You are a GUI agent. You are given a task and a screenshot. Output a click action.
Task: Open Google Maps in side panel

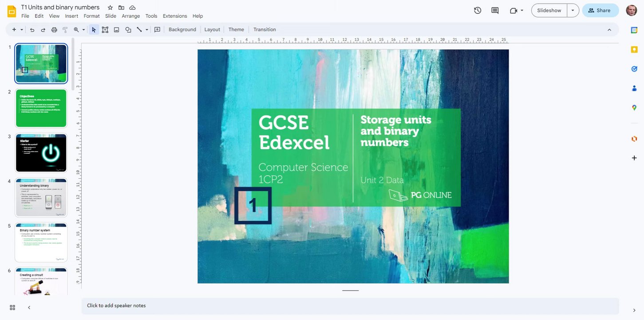coord(634,108)
